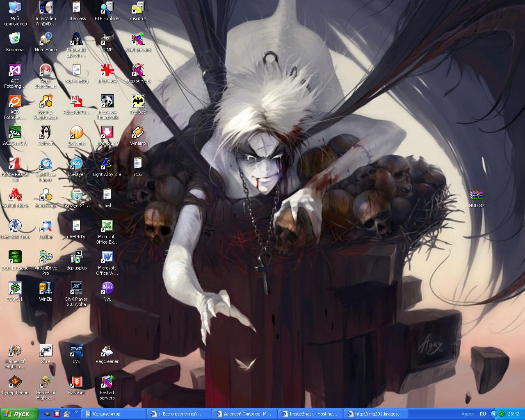Open the SonicStage shortcut
Screen dimensions: 525x420
[x=46, y=198]
